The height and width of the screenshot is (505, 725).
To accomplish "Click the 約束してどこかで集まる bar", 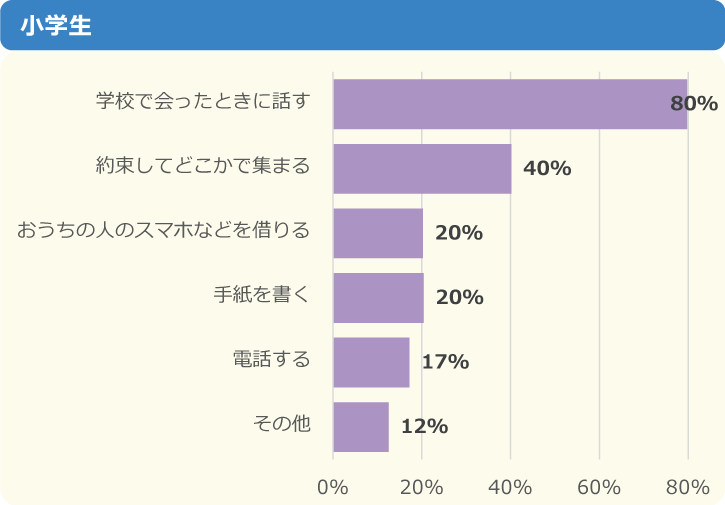I will click(422, 168).
